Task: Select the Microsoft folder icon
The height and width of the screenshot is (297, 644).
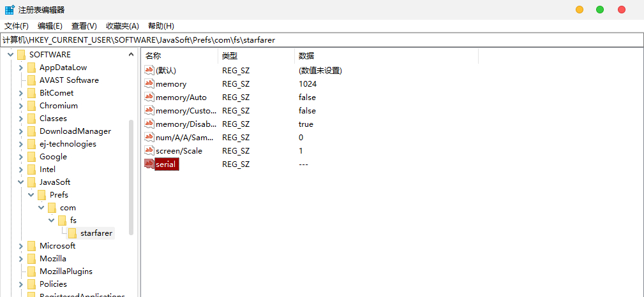Action: tap(32, 246)
